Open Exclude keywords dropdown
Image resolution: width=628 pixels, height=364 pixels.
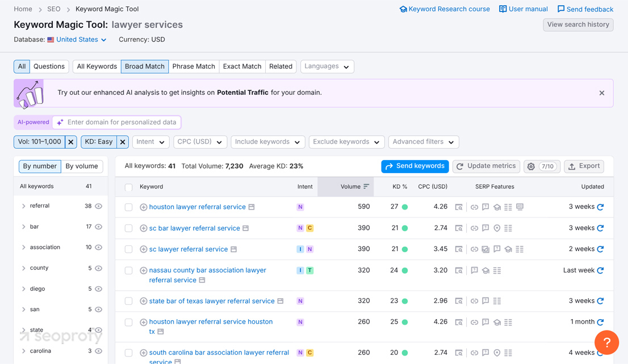click(x=346, y=142)
